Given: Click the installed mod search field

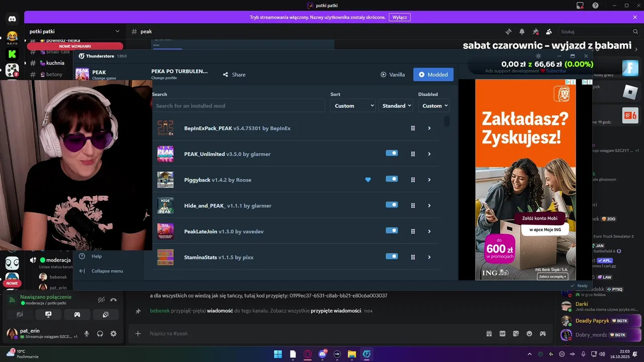Looking at the screenshot, I should [x=238, y=106].
